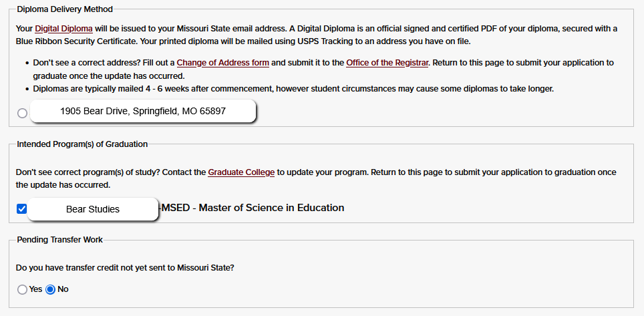The width and height of the screenshot is (644, 316).
Task: Select the mailing address radio button
Action: [x=22, y=113]
